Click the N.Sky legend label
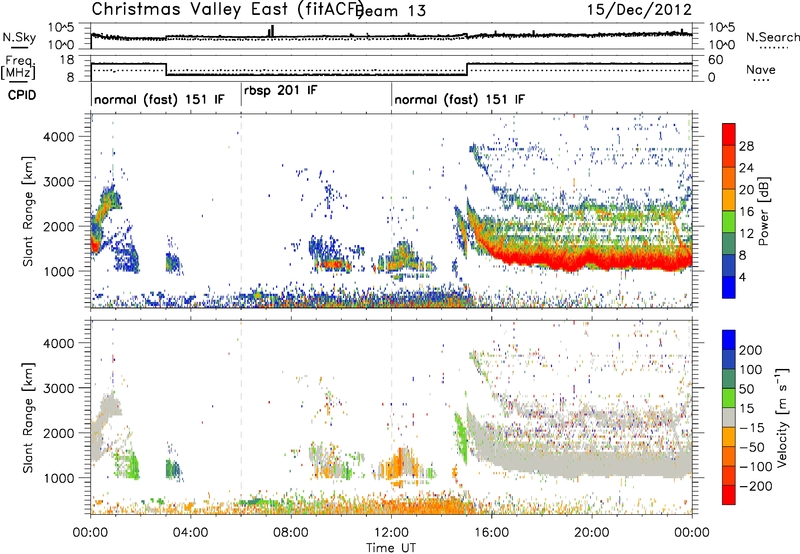 [19, 37]
